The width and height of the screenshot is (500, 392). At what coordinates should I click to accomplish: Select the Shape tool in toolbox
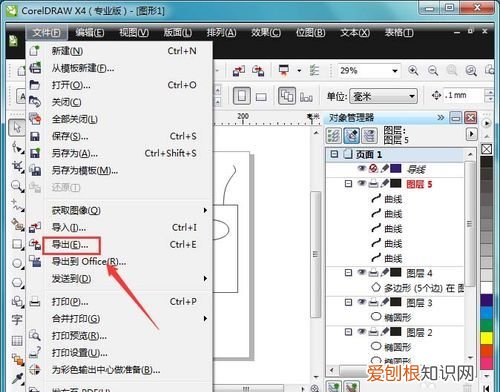[17, 147]
